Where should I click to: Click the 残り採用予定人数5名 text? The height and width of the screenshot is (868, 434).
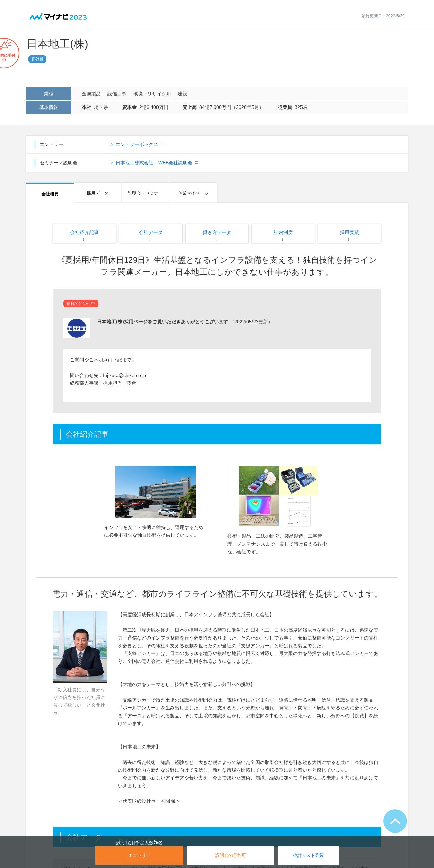point(139,842)
